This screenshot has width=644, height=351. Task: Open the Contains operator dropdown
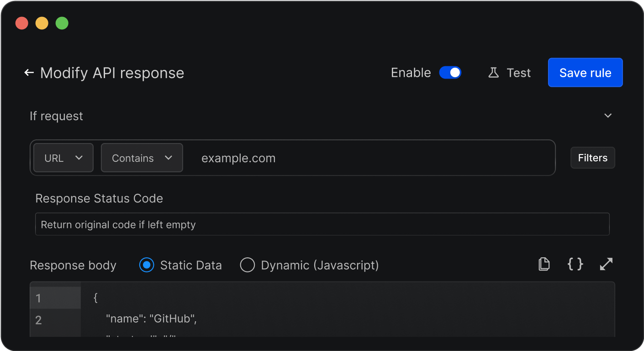(x=142, y=158)
